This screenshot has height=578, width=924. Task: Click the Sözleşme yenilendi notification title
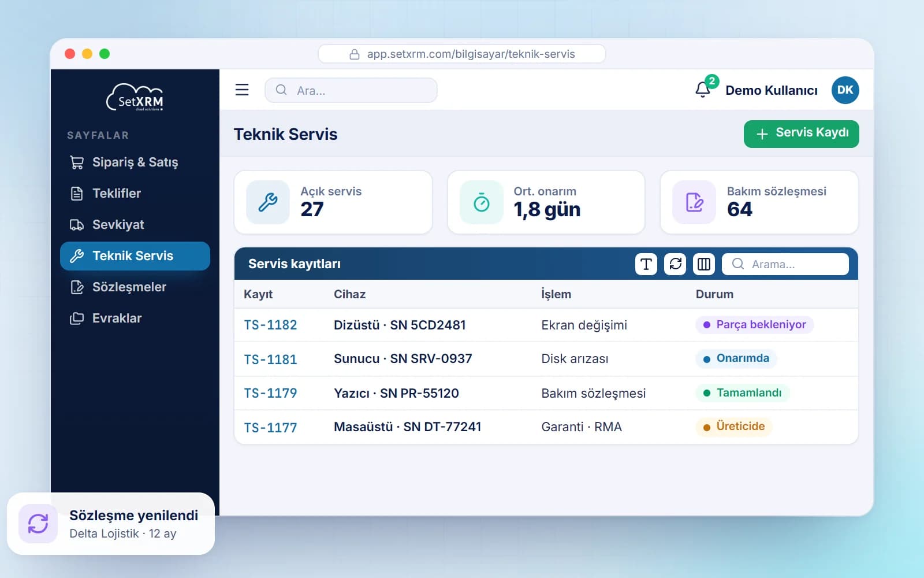tap(133, 516)
